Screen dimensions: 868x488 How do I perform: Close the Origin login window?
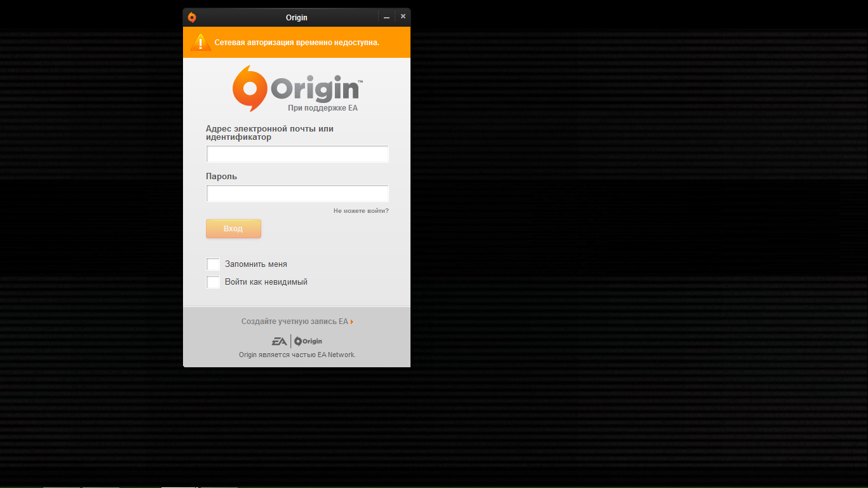click(403, 17)
